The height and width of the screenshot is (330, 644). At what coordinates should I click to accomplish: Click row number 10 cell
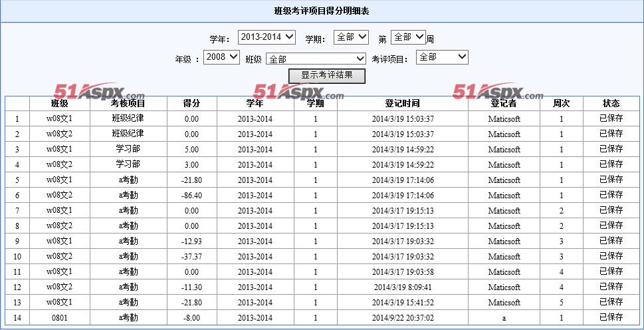[17, 256]
